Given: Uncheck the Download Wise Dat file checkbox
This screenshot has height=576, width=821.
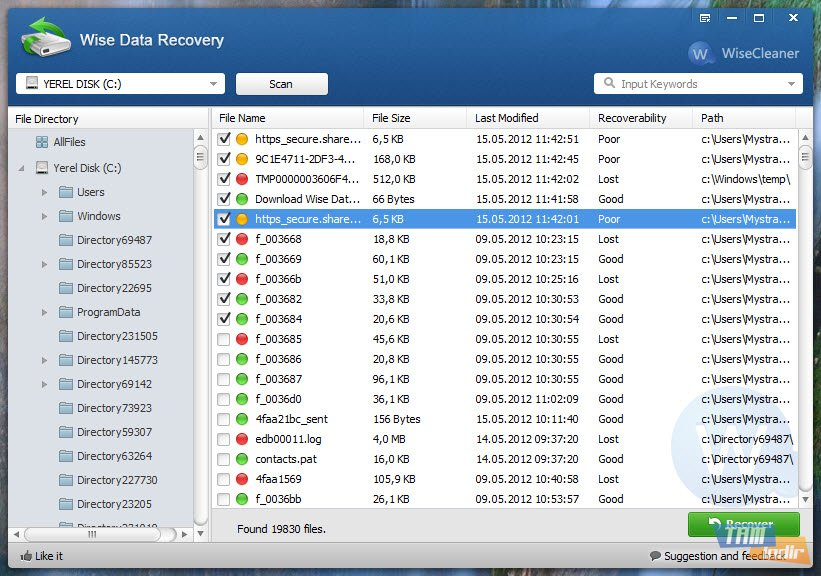Looking at the screenshot, I should click(224, 199).
